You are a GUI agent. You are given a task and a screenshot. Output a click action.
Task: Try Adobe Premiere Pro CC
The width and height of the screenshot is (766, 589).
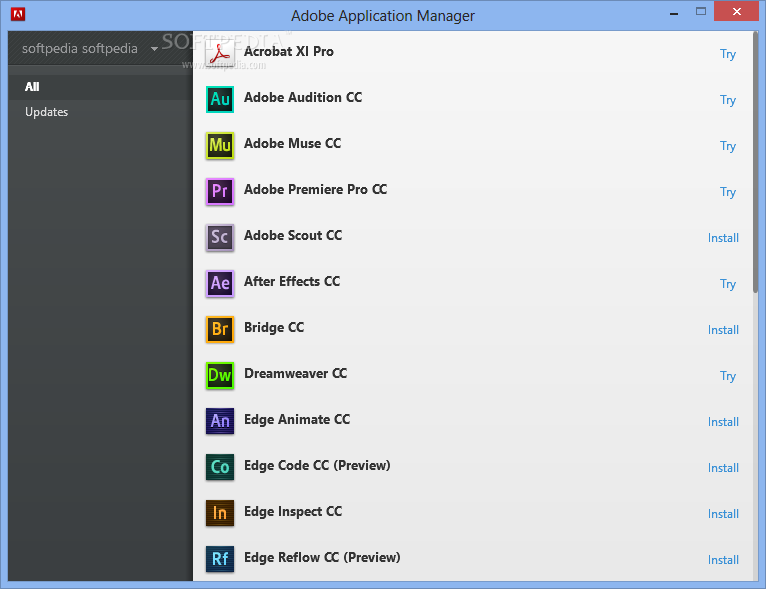(x=728, y=192)
